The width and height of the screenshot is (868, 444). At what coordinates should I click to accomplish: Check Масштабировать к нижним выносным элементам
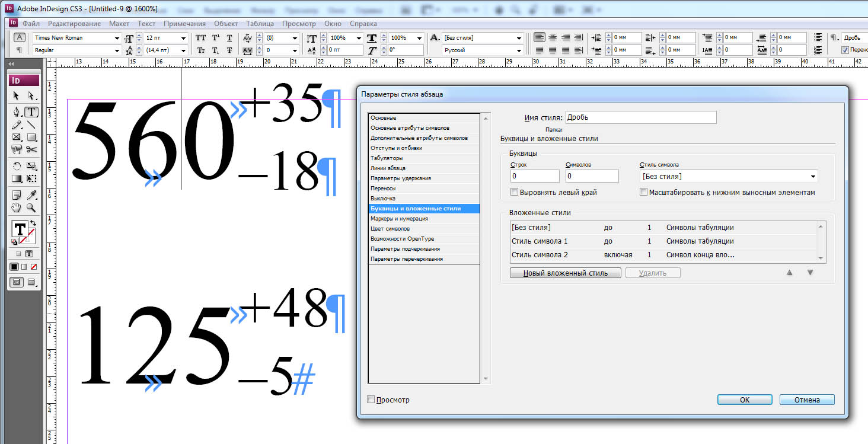tap(644, 193)
